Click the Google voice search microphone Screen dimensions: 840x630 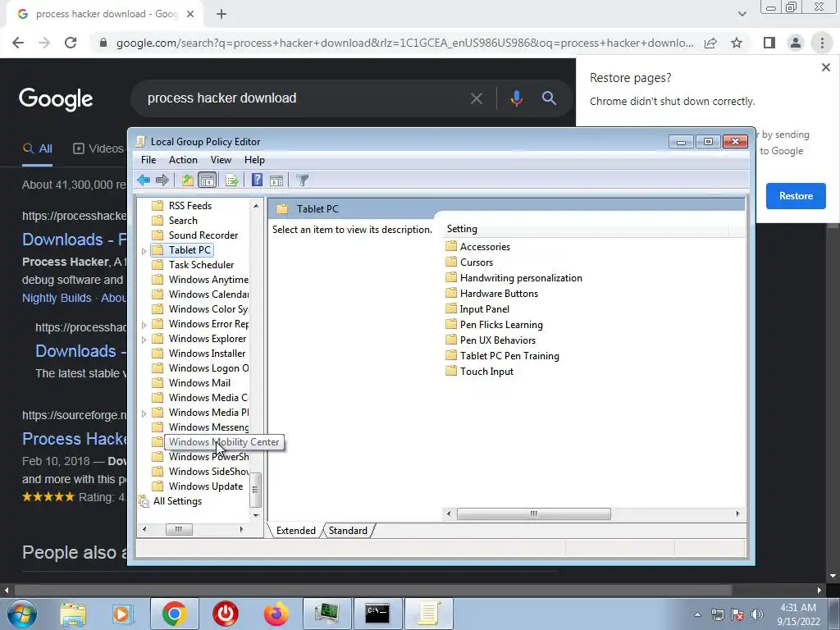coord(517,98)
